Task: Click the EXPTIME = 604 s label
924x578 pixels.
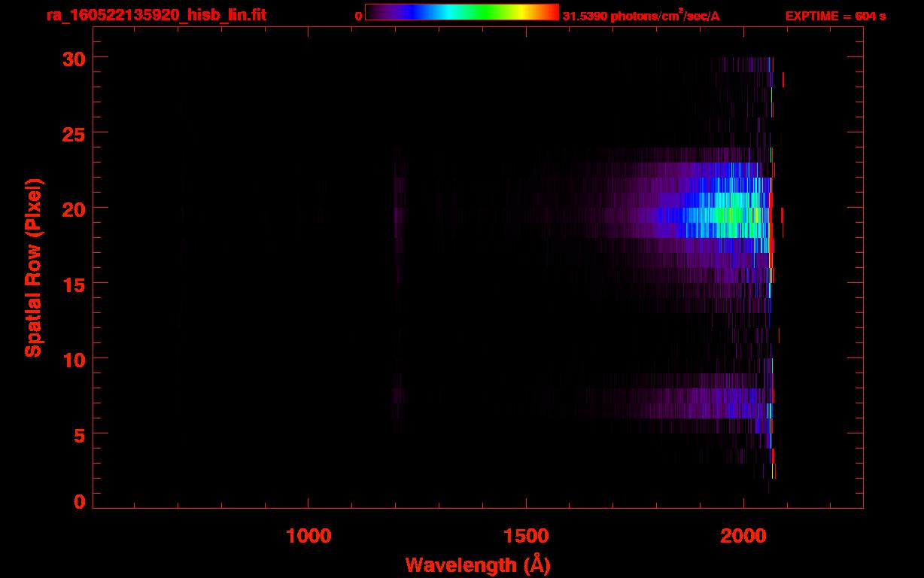Action: click(835, 16)
